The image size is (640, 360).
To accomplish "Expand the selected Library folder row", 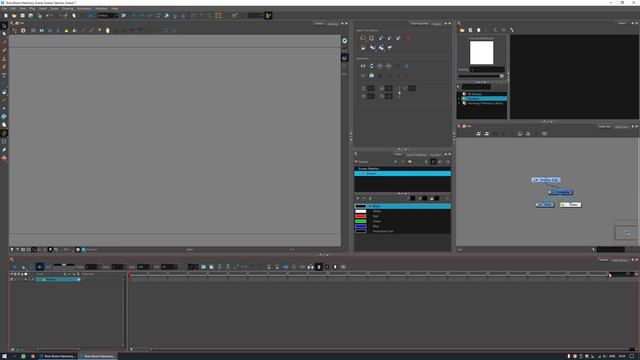I will coord(459,99).
